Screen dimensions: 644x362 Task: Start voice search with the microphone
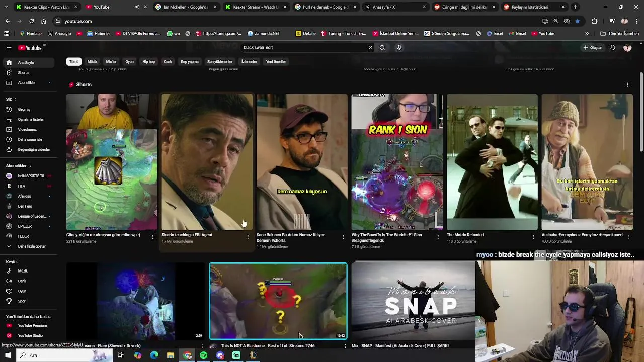pos(399,48)
